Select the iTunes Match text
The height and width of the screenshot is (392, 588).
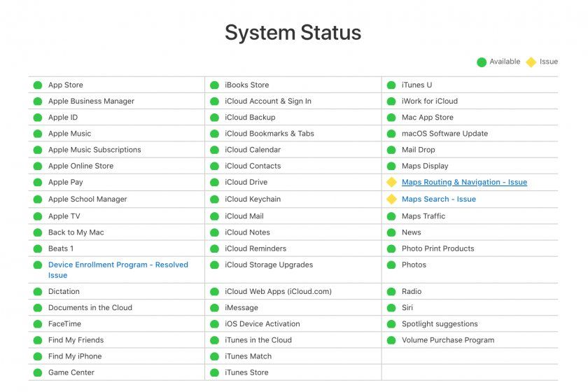pyautogui.click(x=248, y=356)
